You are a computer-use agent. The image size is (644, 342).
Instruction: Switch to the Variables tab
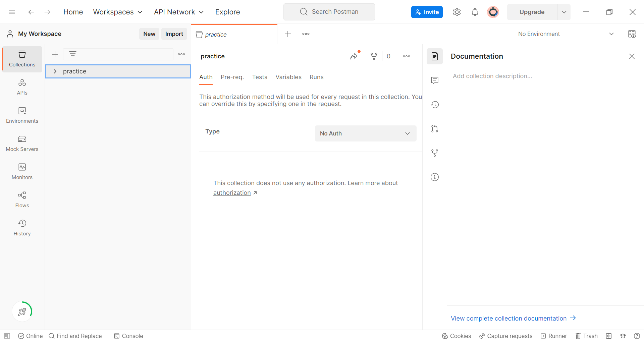[x=288, y=77]
